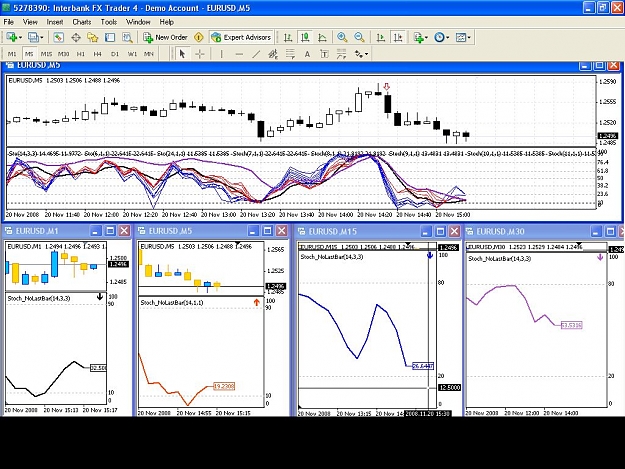Open the Market Watch panel icon
This screenshot has height=469, width=625.
59,37
